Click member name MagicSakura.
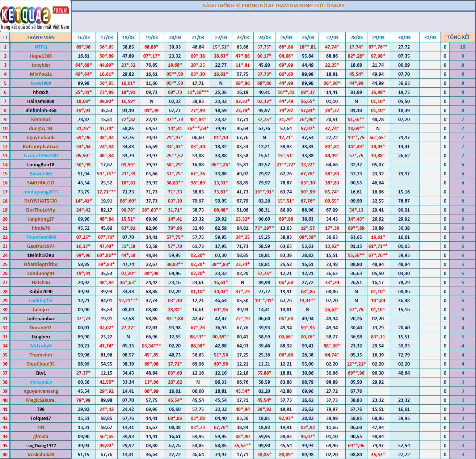476x459 pixels. [x=41, y=400]
